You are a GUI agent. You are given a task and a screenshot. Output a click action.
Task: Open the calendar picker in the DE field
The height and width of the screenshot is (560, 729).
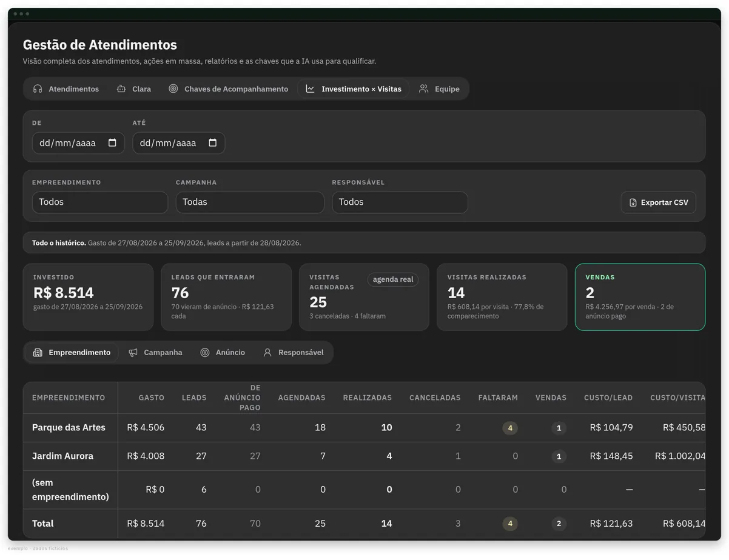click(x=112, y=142)
